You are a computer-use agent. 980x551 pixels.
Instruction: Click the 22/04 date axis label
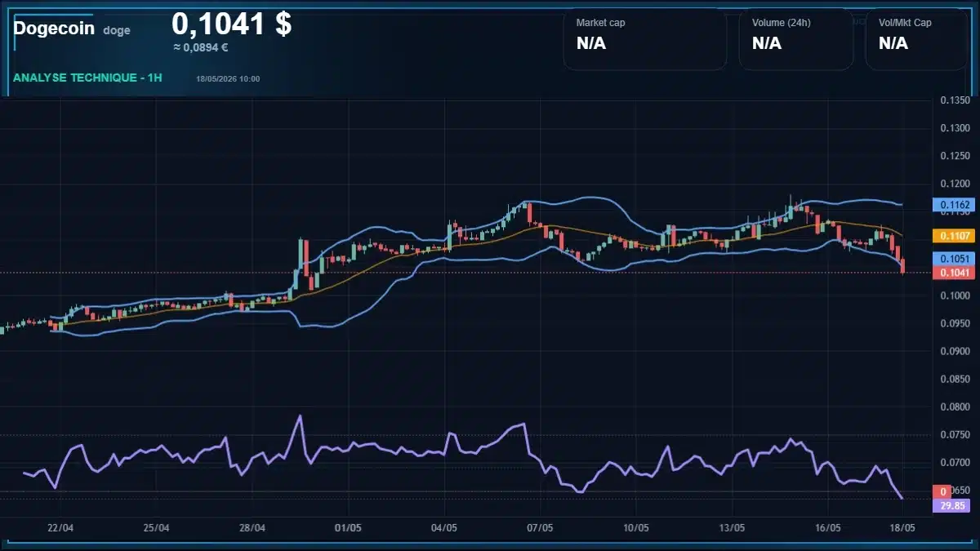(60, 527)
